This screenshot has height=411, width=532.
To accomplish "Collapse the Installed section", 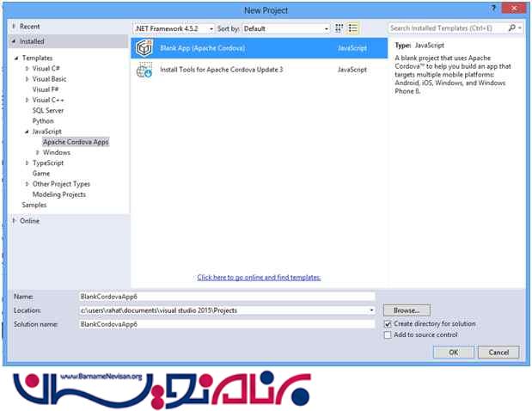I will [14, 41].
